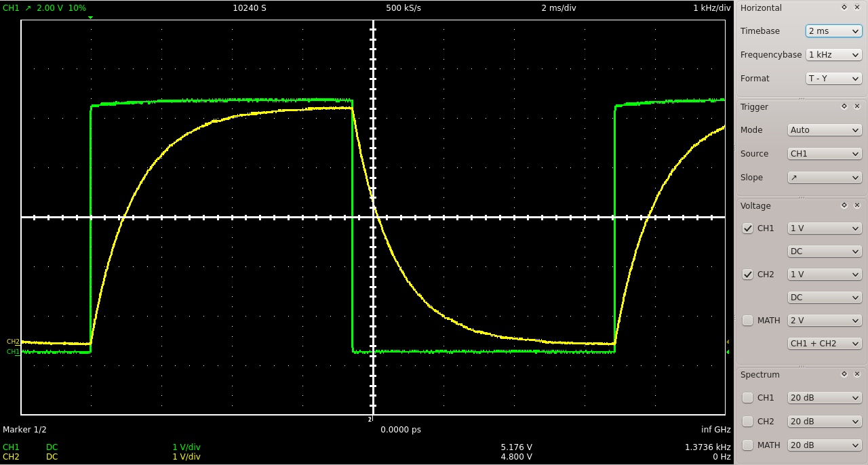Image resolution: width=868 pixels, height=465 pixels.
Task: Close the Trigger dock panel
Action: pos(856,106)
